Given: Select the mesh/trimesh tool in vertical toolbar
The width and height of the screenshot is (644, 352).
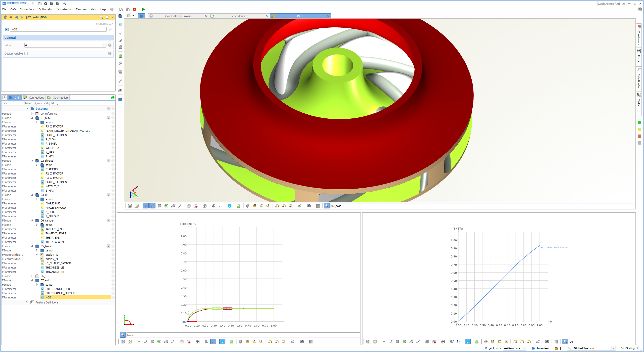Looking at the screenshot, I should point(120,63).
